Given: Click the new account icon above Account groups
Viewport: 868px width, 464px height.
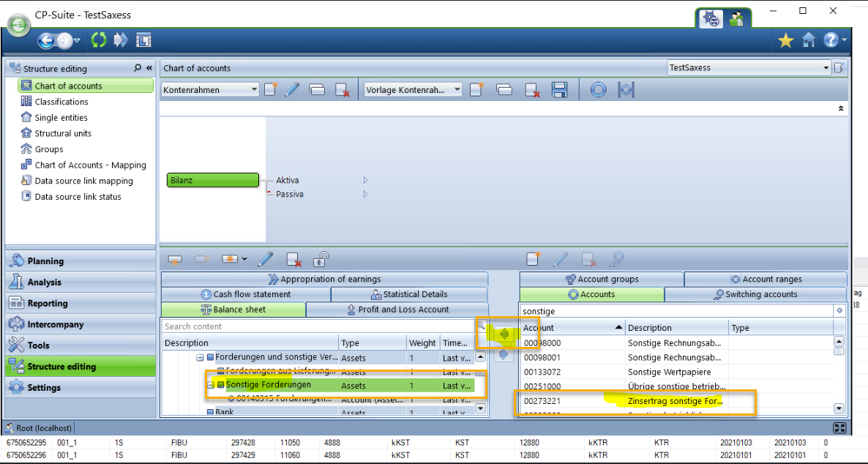Looking at the screenshot, I should [x=534, y=259].
